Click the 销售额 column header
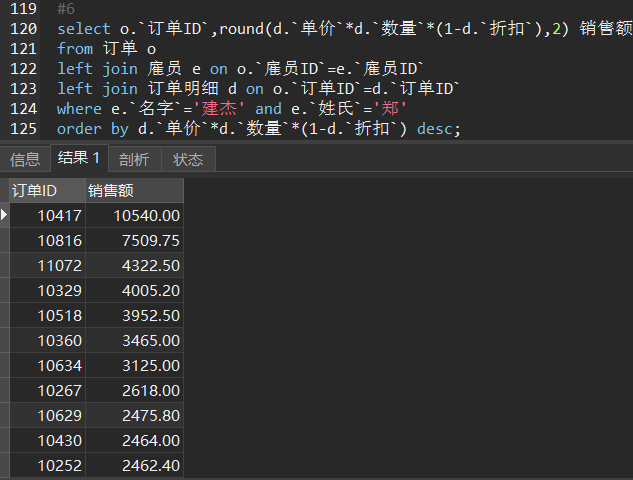633x480 pixels. (134, 191)
